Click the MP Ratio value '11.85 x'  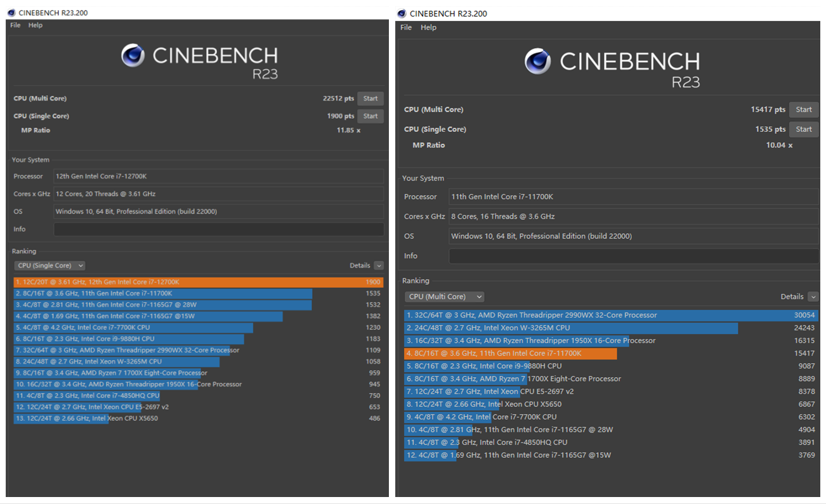click(x=348, y=130)
